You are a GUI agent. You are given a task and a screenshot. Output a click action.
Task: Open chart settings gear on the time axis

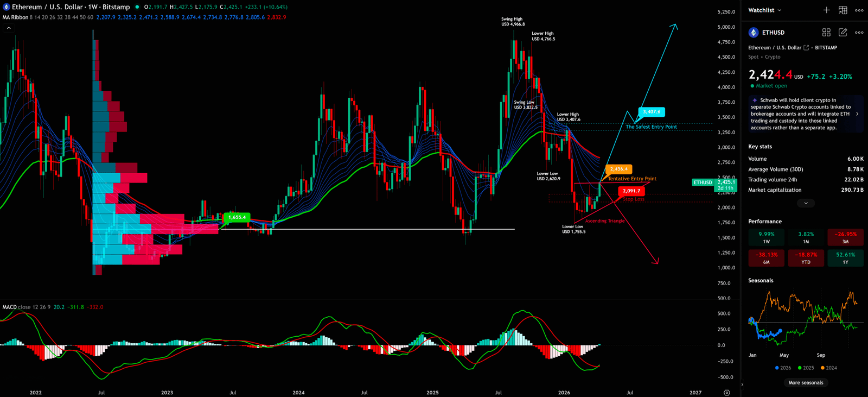tap(726, 393)
